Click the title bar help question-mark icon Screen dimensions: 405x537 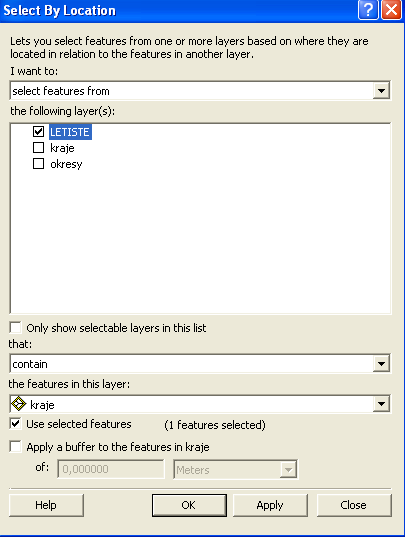coord(368,10)
